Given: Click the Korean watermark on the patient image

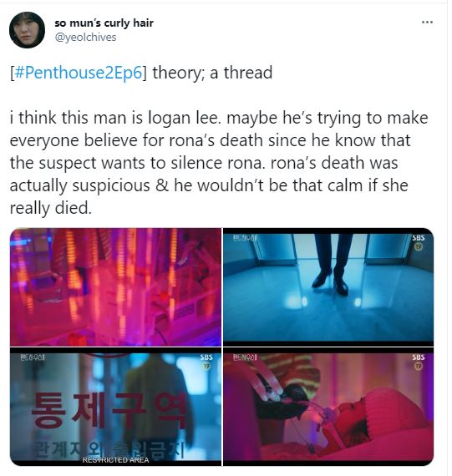Looking at the screenshot, I should 245,357.
